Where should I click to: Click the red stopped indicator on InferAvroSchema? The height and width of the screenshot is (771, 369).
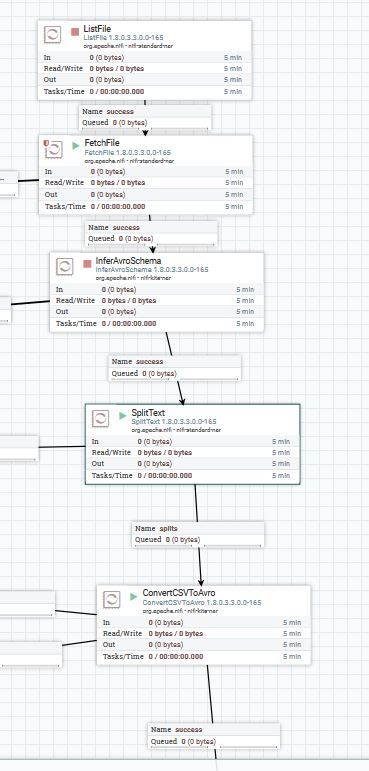87,264
